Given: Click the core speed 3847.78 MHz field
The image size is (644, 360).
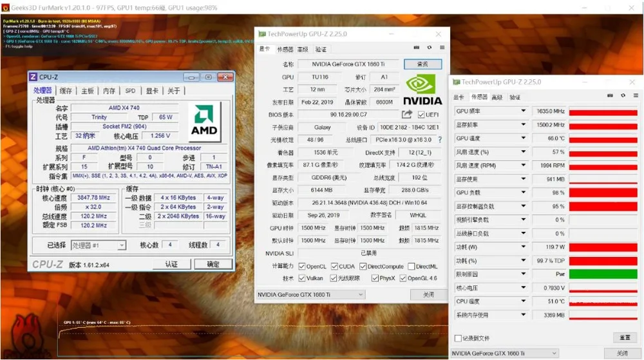Looking at the screenshot, I should click(93, 198).
